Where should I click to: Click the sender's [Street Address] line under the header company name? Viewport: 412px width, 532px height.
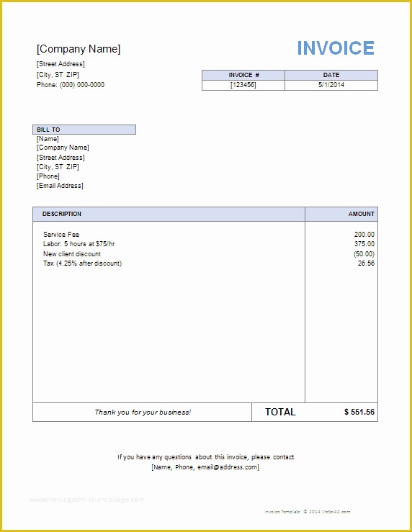[x=61, y=64]
